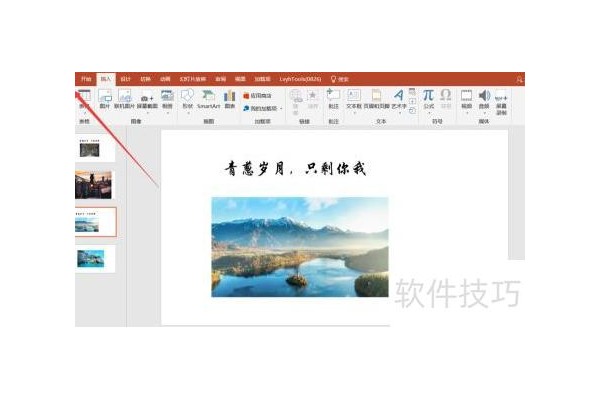The width and height of the screenshot is (600, 400).
Task: Select the Insert (插入) tab
Action: point(106,79)
